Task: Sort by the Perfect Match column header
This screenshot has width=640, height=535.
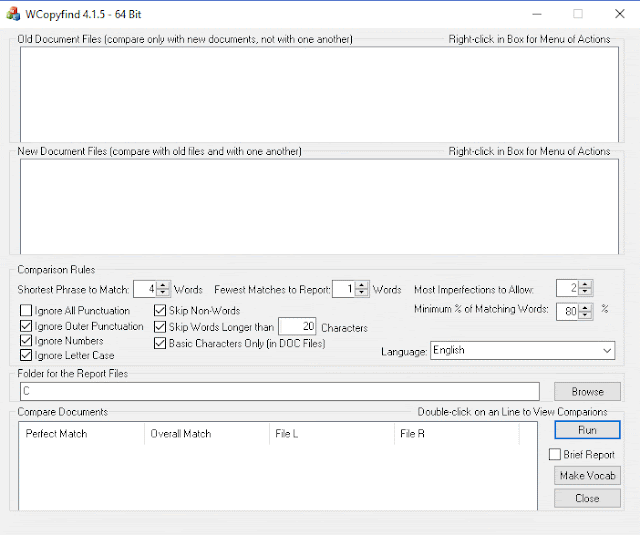Action: (x=81, y=433)
